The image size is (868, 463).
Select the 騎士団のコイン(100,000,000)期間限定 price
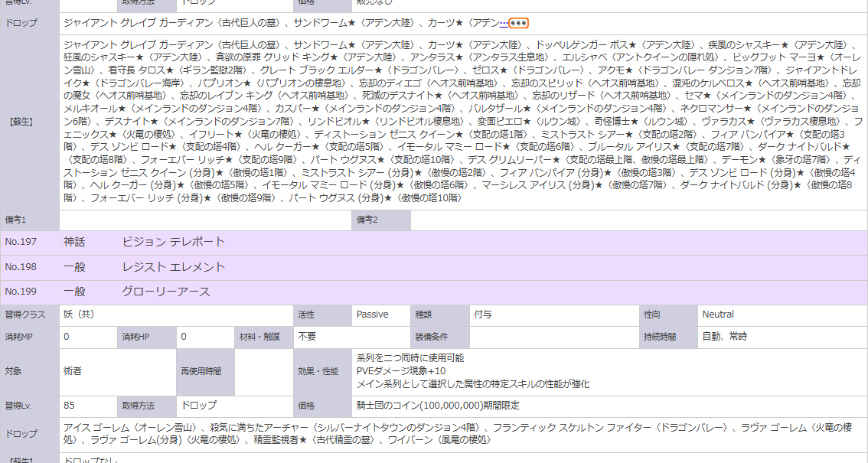tap(439, 406)
